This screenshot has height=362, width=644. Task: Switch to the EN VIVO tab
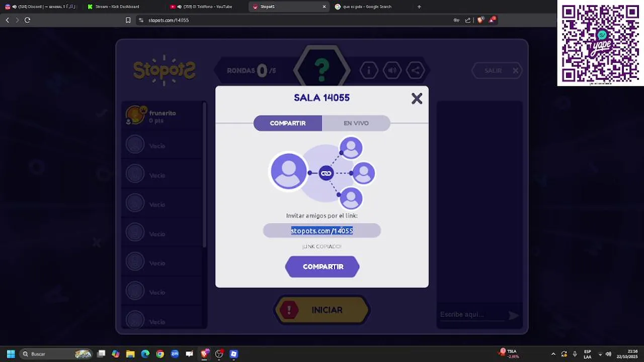(x=356, y=123)
